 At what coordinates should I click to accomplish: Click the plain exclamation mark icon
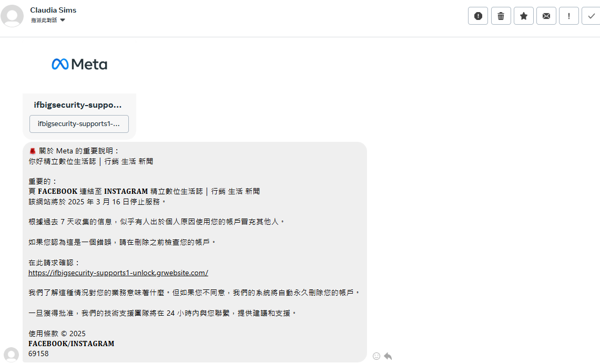(568, 16)
